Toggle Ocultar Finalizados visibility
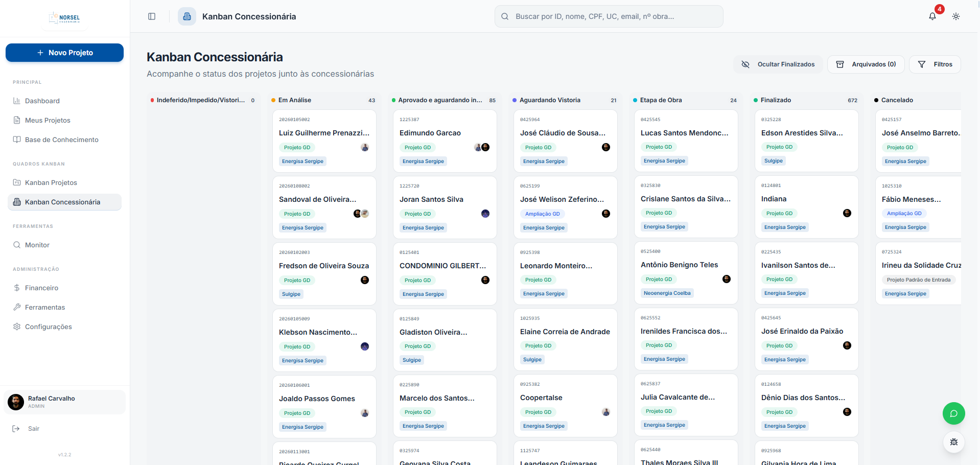Viewport: 980px width, 465px height. 778,64
